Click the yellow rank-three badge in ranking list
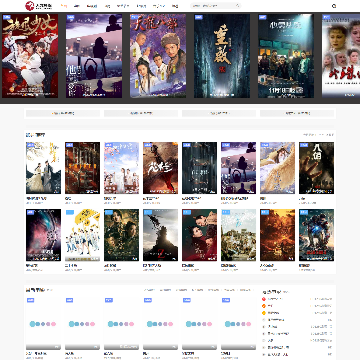360x360 pixels. coord(264,313)
